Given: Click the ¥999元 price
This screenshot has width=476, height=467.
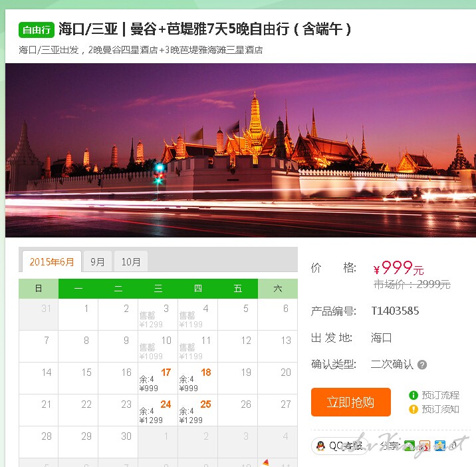Looking at the screenshot, I should 398,267.
